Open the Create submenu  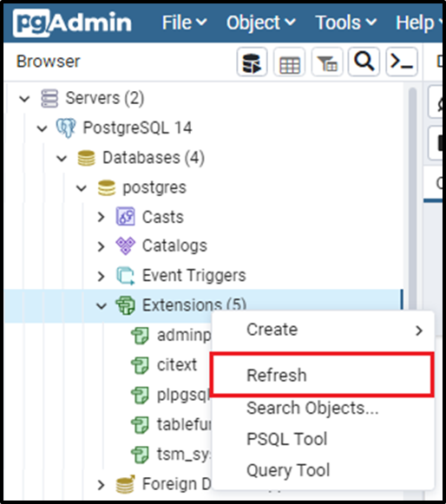coord(323,330)
